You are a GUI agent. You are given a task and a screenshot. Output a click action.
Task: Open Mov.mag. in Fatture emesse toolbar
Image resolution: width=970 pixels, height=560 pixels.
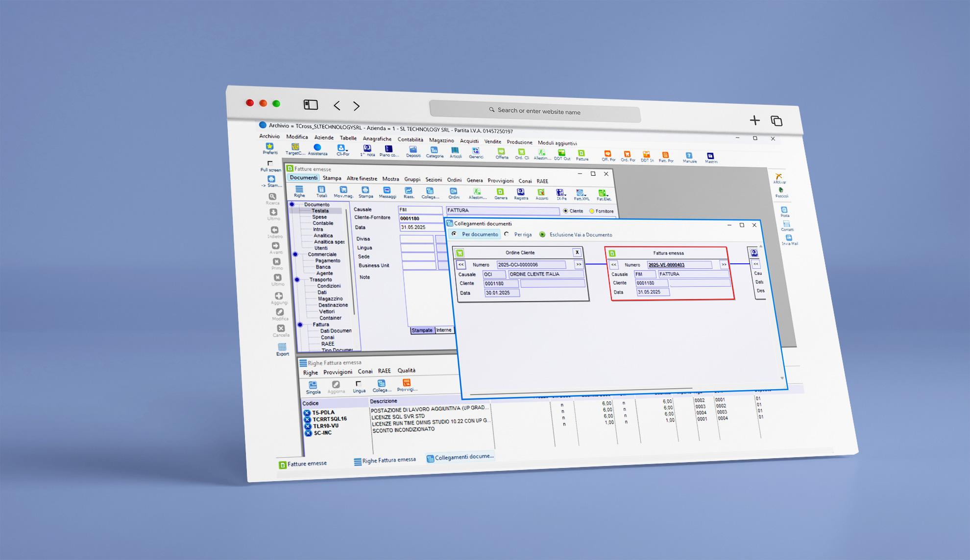click(343, 190)
